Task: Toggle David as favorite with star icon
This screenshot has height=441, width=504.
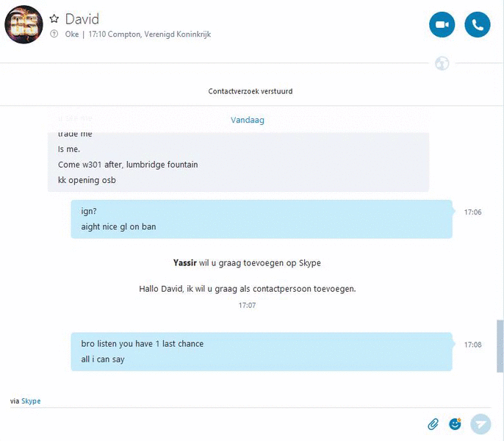Action: click(x=54, y=18)
